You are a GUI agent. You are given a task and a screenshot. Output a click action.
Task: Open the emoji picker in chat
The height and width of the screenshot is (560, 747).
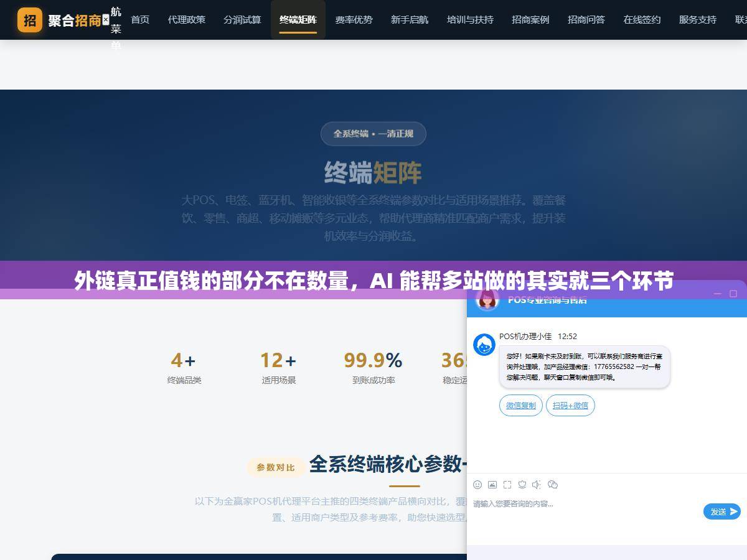(477, 485)
